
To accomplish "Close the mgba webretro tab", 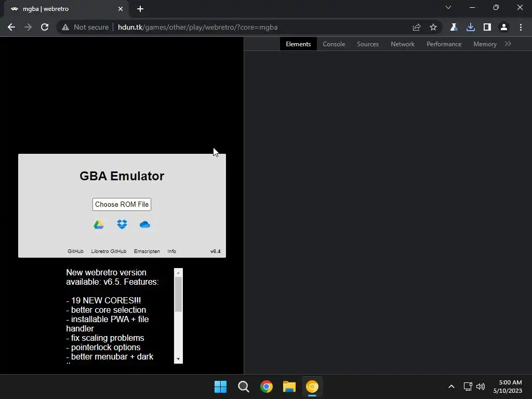I will (121, 9).
